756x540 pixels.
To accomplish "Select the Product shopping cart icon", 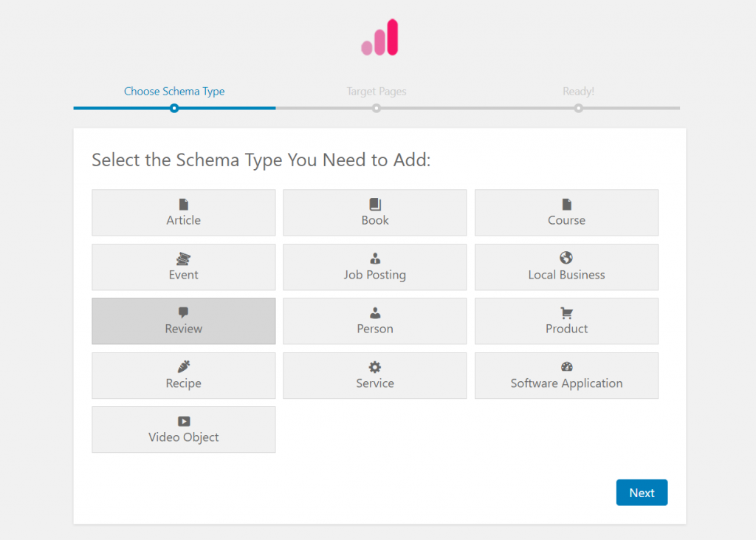I will 566,313.
